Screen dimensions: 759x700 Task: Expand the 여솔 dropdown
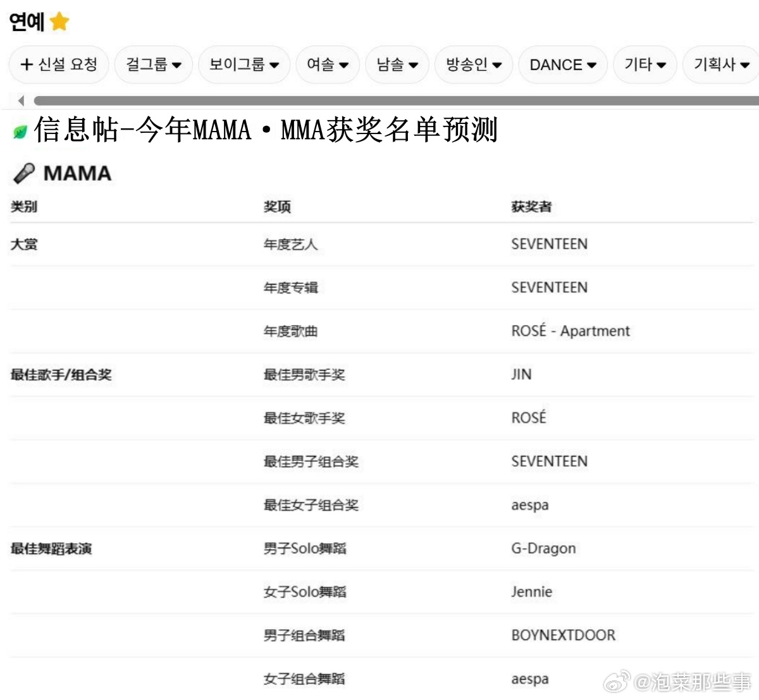[328, 64]
